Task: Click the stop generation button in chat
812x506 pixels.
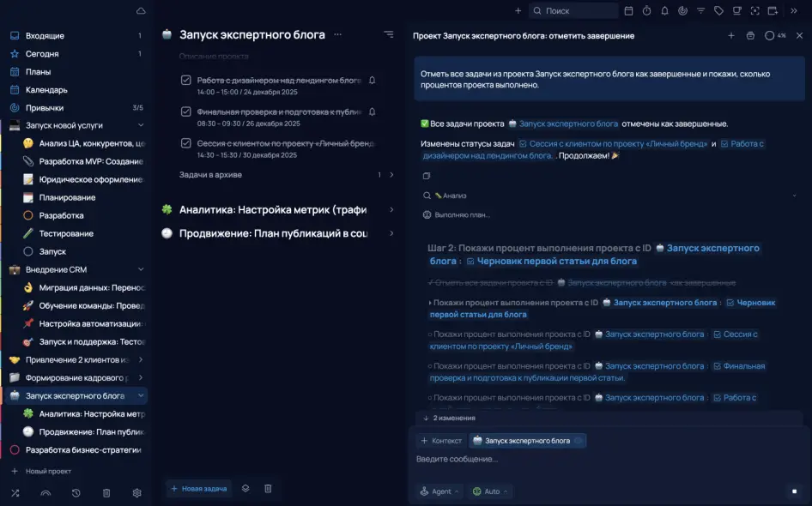Action: (x=794, y=491)
